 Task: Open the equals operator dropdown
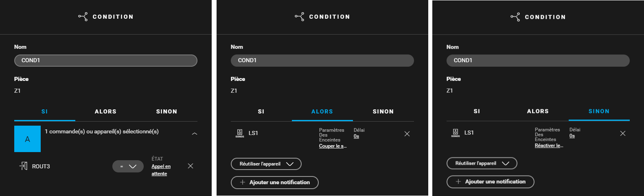click(128, 166)
